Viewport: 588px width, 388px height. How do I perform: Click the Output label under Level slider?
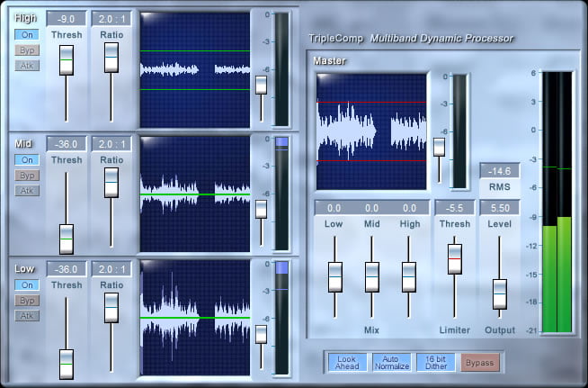tap(500, 330)
